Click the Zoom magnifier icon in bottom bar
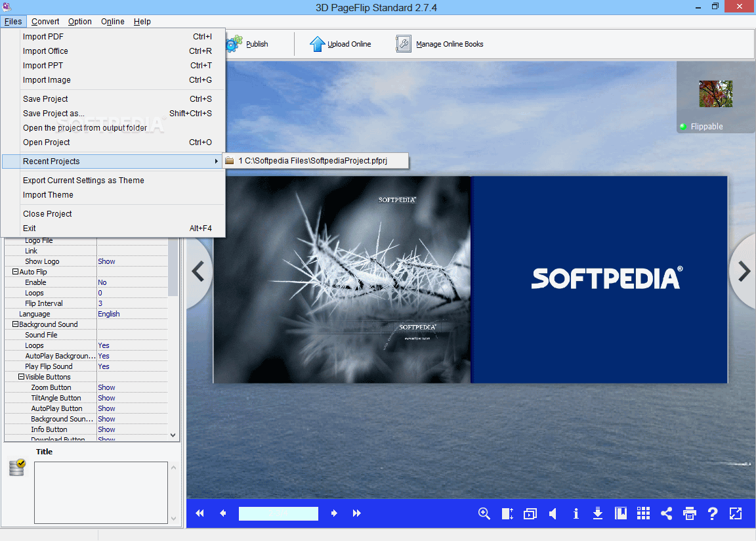This screenshot has width=756, height=541. pyautogui.click(x=484, y=513)
